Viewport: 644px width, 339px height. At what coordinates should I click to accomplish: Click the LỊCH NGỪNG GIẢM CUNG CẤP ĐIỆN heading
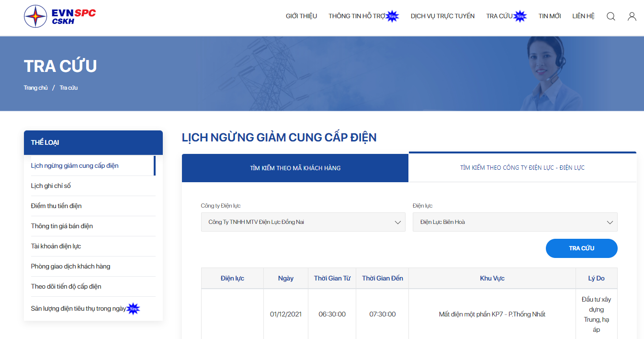coord(279,138)
